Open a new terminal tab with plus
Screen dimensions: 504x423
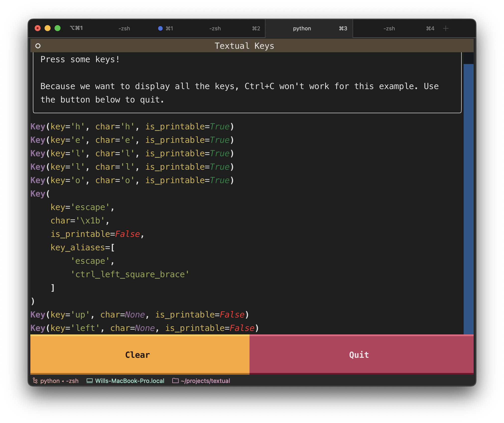point(446,28)
